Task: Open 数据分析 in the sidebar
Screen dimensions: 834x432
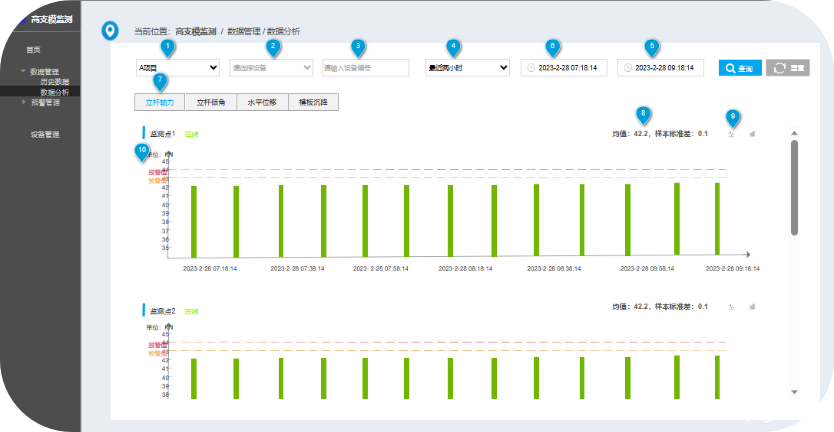Action: point(55,93)
